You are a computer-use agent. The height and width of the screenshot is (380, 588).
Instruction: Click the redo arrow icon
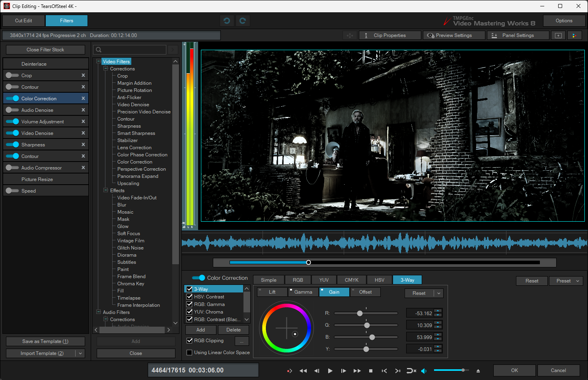243,21
